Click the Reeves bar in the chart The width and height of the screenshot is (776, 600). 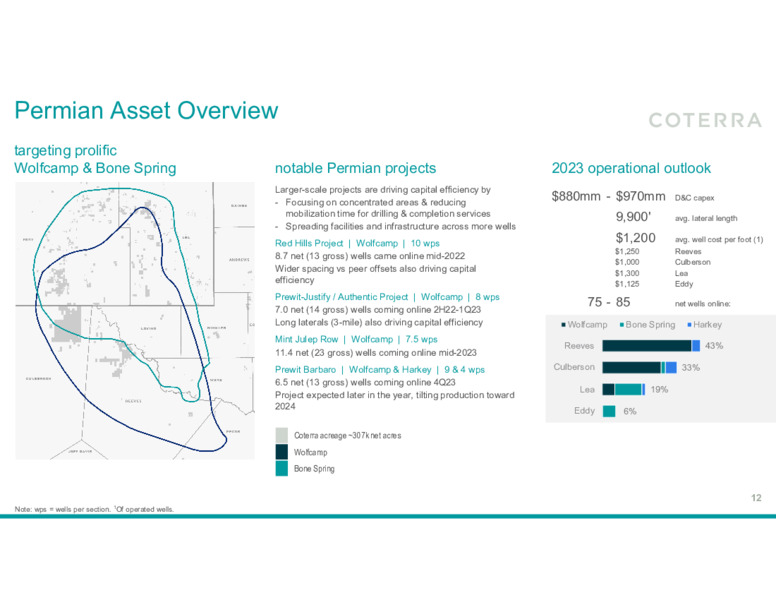(x=651, y=346)
